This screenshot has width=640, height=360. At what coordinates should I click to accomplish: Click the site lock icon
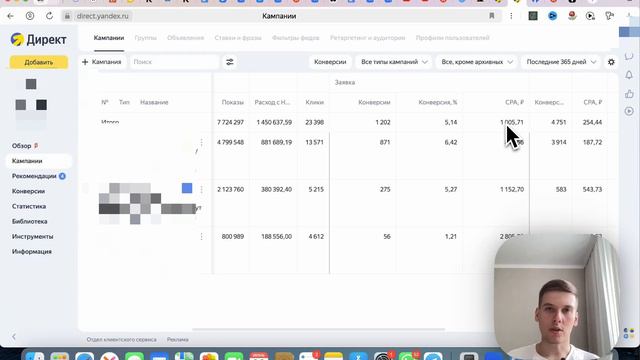(67, 16)
